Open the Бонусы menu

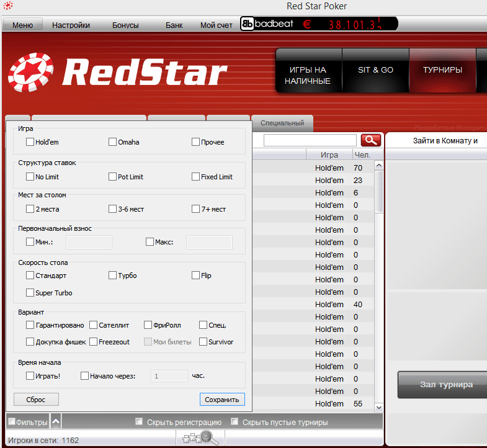125,25
